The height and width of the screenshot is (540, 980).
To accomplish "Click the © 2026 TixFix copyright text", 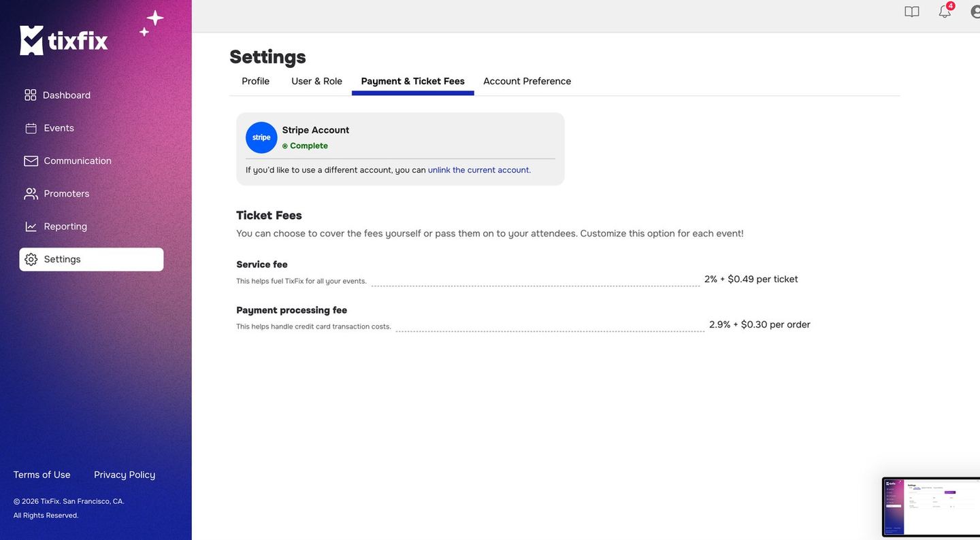I will tap(69, 501).
